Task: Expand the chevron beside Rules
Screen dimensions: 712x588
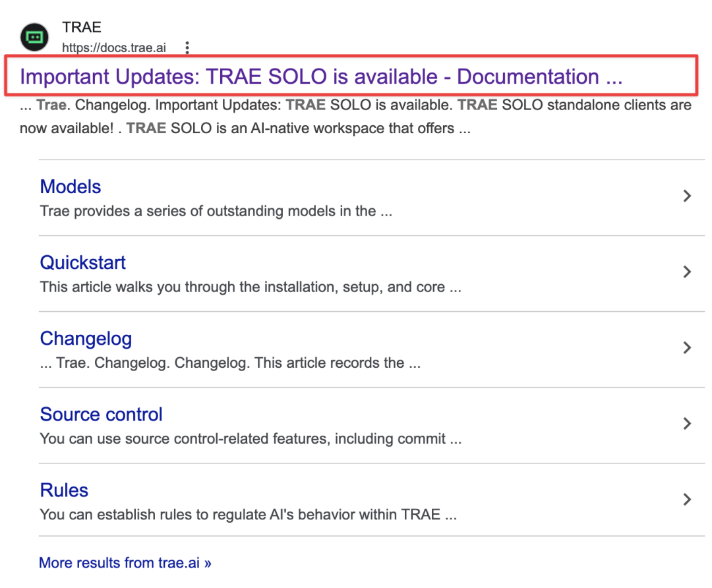Action: click(x=687, y=500)
